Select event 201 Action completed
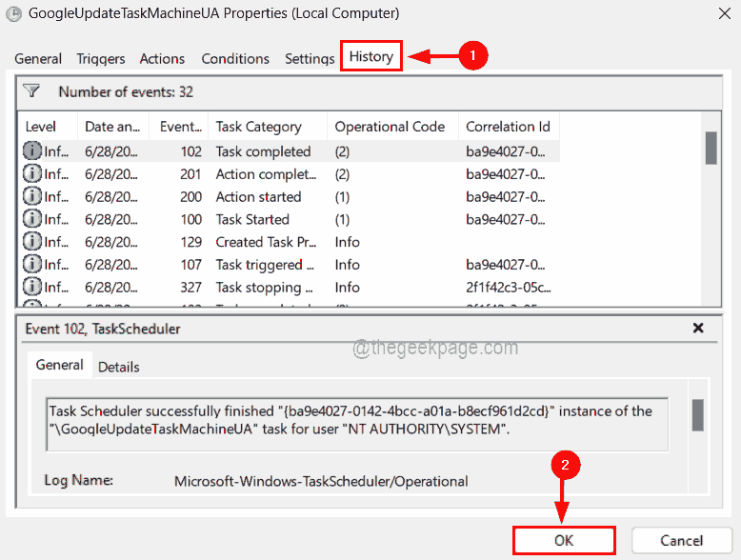The width and height of the screenshot is (741, 560). 291,174
